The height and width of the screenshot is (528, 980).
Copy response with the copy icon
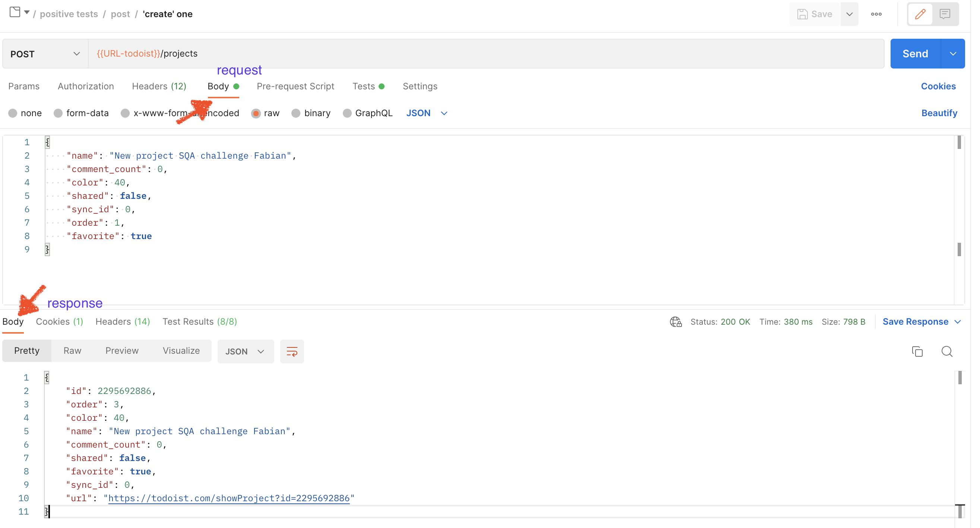click(x=917, y=352)
